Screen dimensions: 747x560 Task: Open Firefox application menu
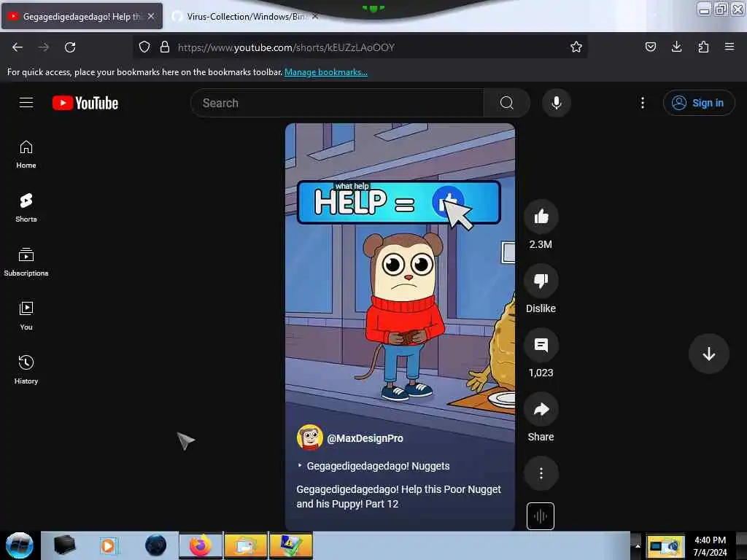729,47
